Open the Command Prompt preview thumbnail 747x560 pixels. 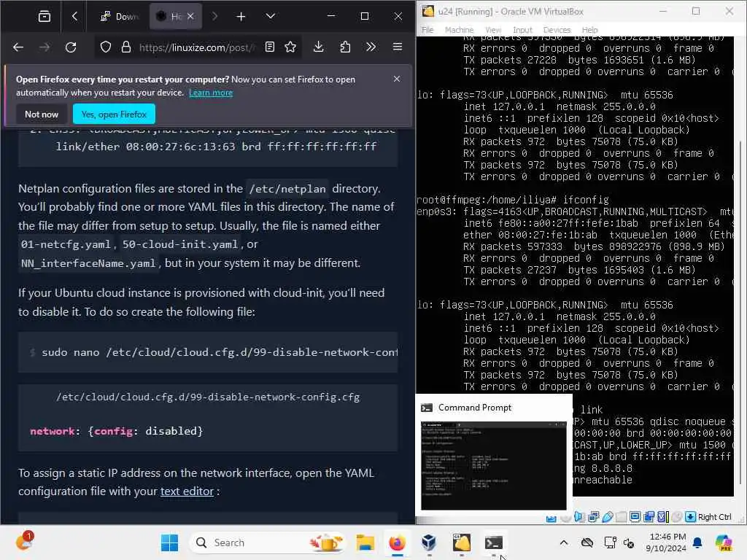[x=494, y=465]
